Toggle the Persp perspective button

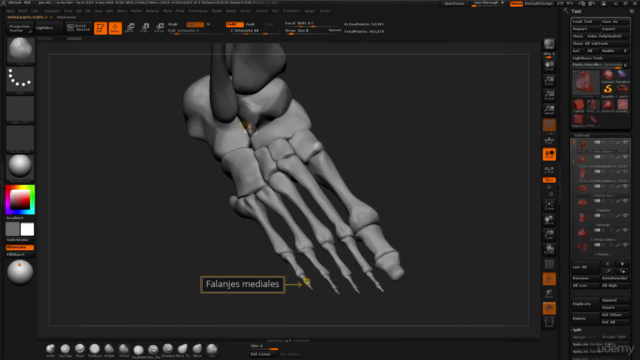549,125
